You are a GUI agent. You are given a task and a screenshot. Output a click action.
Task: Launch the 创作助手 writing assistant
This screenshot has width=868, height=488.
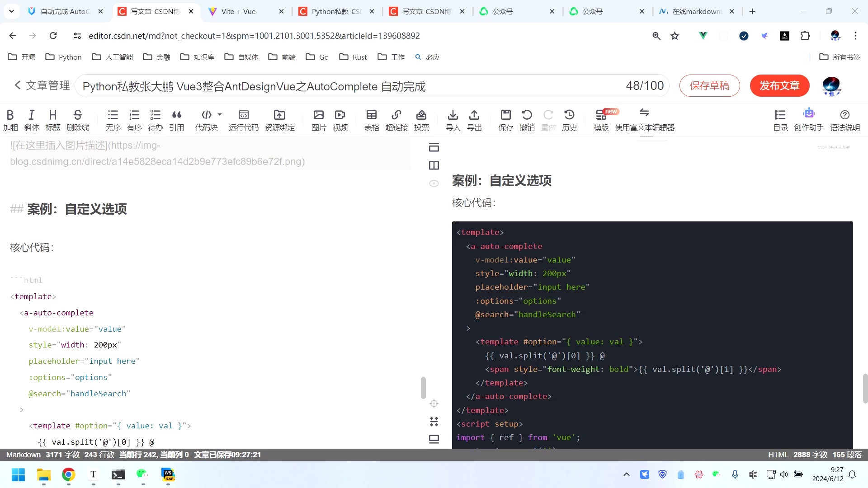(x=809, y=119)
